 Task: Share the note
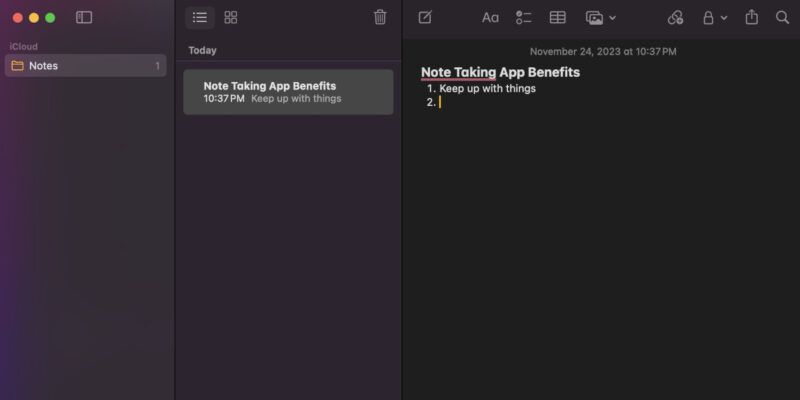(x=752, y=17)
